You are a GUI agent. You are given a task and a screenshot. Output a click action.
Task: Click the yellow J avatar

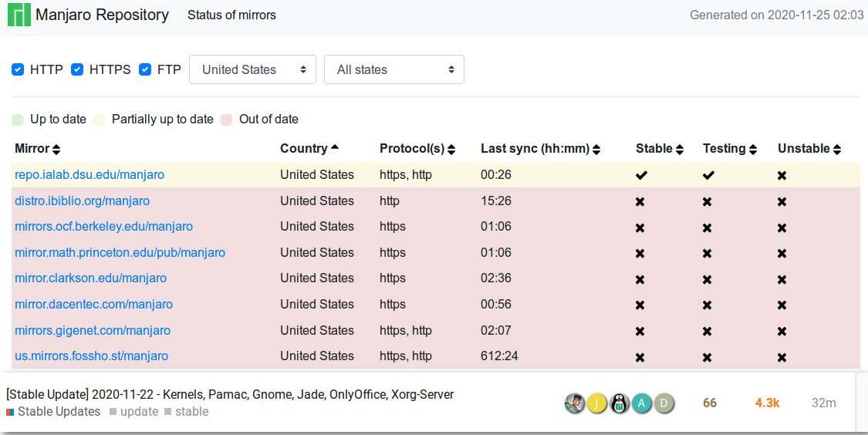[x=597, y=403]
